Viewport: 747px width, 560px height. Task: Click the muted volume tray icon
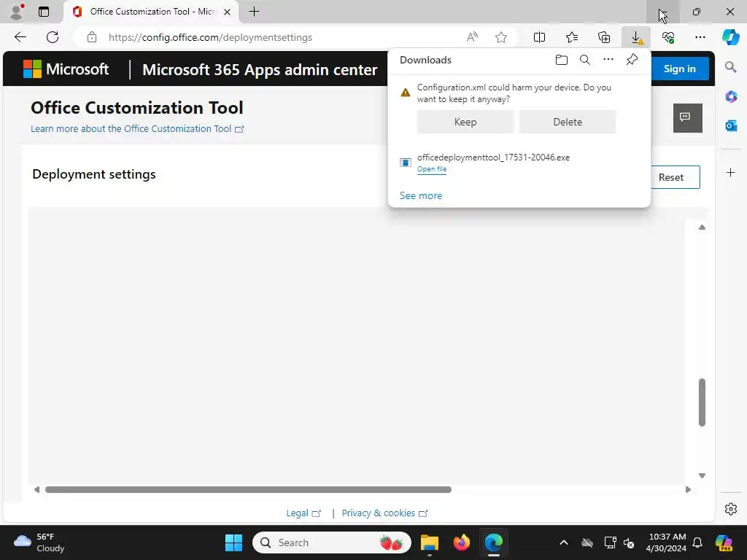point(629,542)
